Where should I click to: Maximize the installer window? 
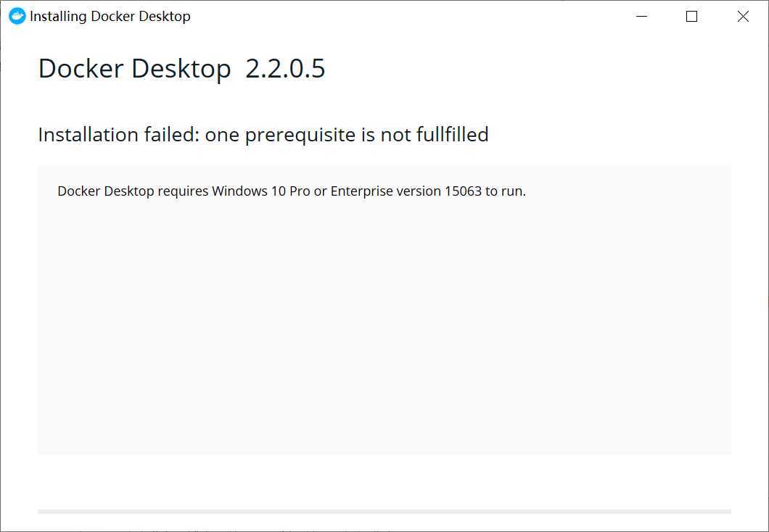pyautogui.click(x=691, y=16)
